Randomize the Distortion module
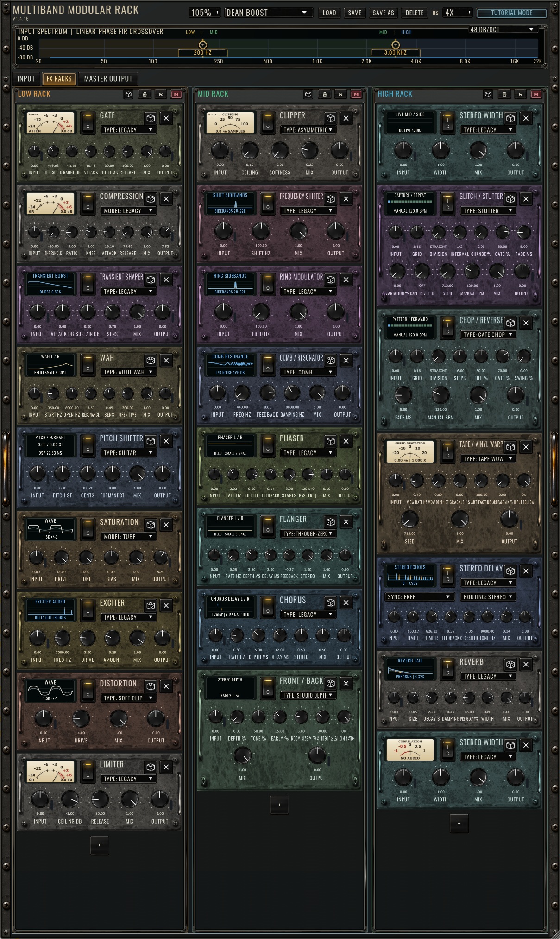 click(x=151, y=686)
